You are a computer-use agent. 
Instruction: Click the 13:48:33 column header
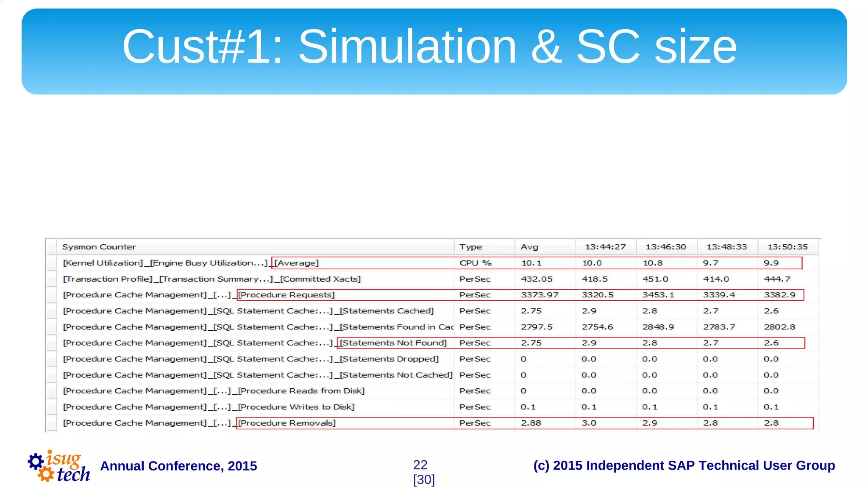click(x=727, y=247)
